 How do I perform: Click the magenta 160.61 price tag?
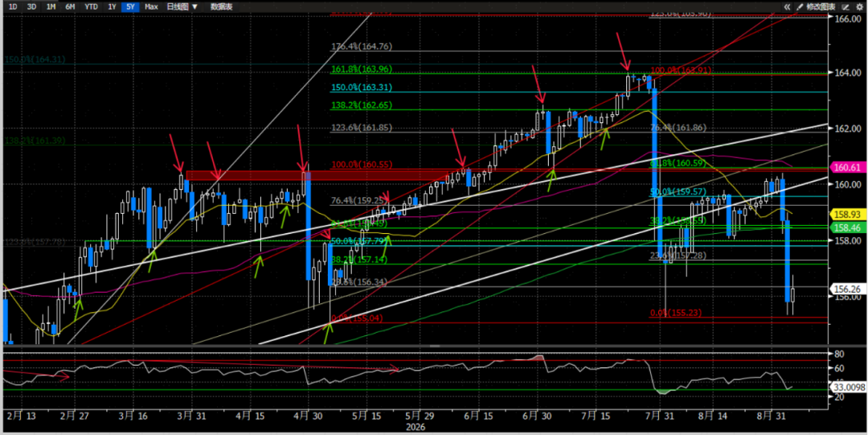(846, 166)
